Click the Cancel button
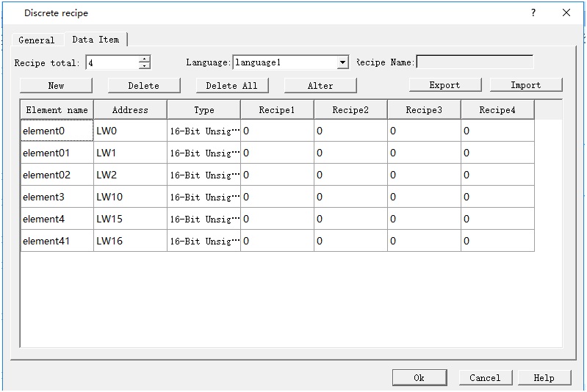This screenshot has height=392, width=587. click(485, 378)
